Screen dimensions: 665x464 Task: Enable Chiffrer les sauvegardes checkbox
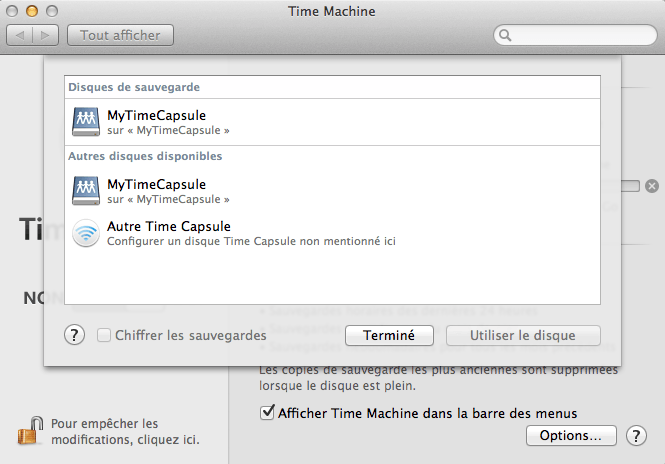point(104,335)
